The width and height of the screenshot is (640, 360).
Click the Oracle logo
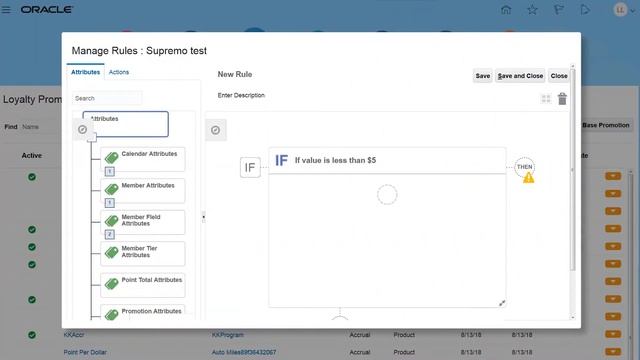47,9
